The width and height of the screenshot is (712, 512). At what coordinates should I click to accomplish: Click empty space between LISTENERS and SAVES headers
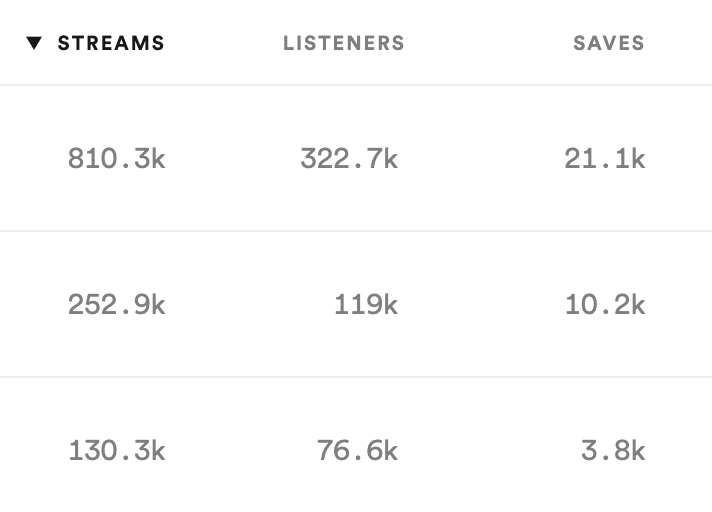[x=489, y=43]
